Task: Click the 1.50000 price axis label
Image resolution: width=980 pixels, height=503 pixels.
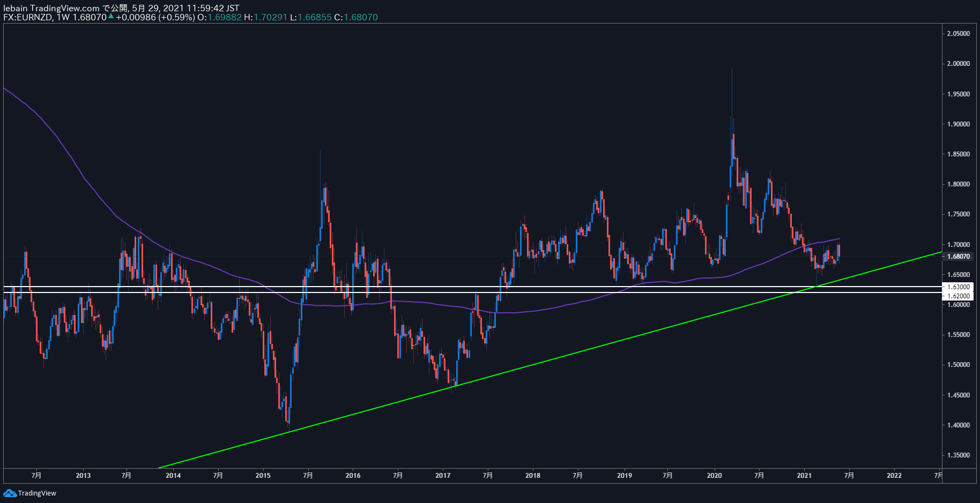Action: [x=959, y=365]
